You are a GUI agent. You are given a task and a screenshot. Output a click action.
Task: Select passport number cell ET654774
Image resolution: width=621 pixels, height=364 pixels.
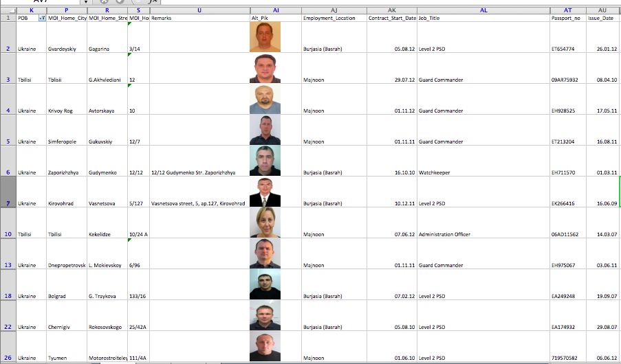(x=568, y=49)
